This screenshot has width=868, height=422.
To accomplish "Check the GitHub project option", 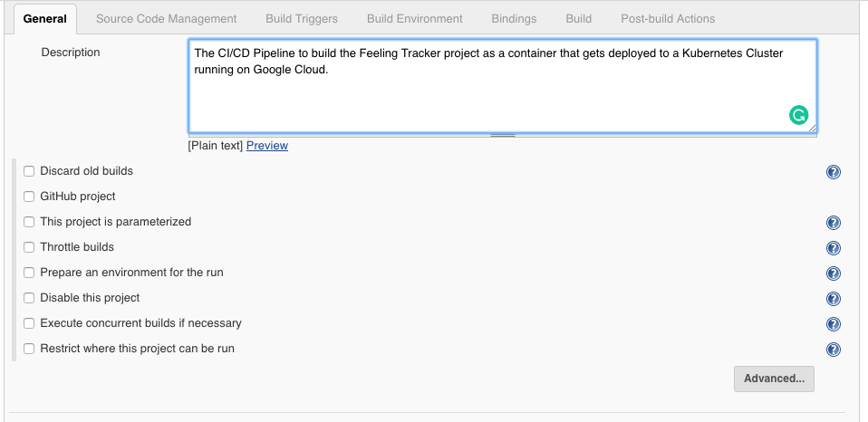I will coord(29,197).
